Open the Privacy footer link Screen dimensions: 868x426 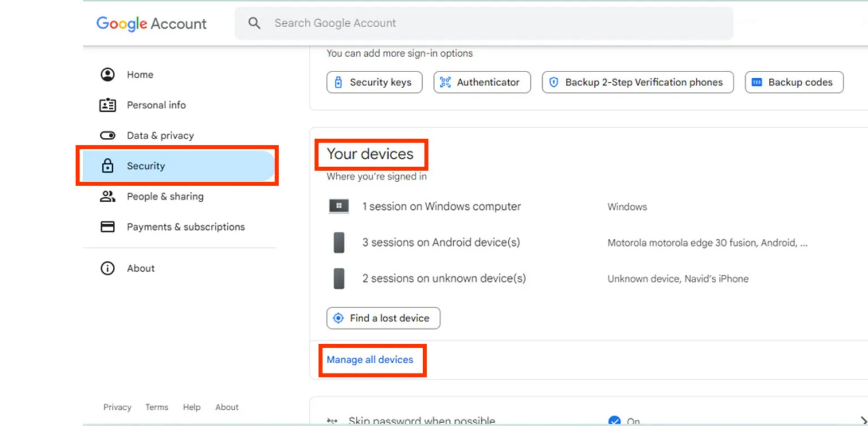click(117, 407)
